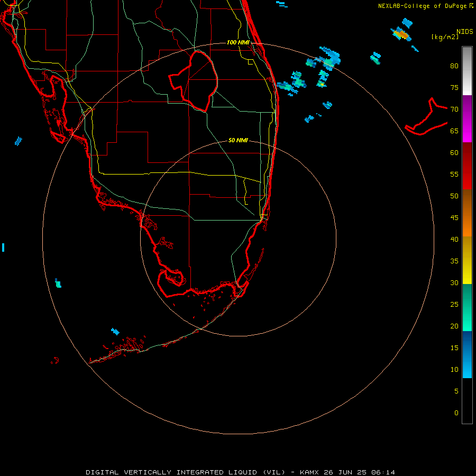Select the 40 value on the legend
Image resolution: width=476 pixels, height=476 pixels.
click(454, 239)
